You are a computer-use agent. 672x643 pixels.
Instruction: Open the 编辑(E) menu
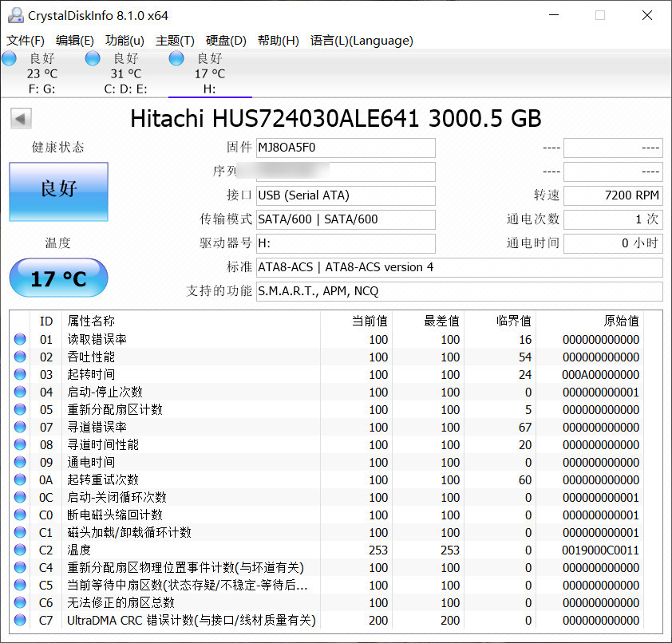click(x=74, y=41)
